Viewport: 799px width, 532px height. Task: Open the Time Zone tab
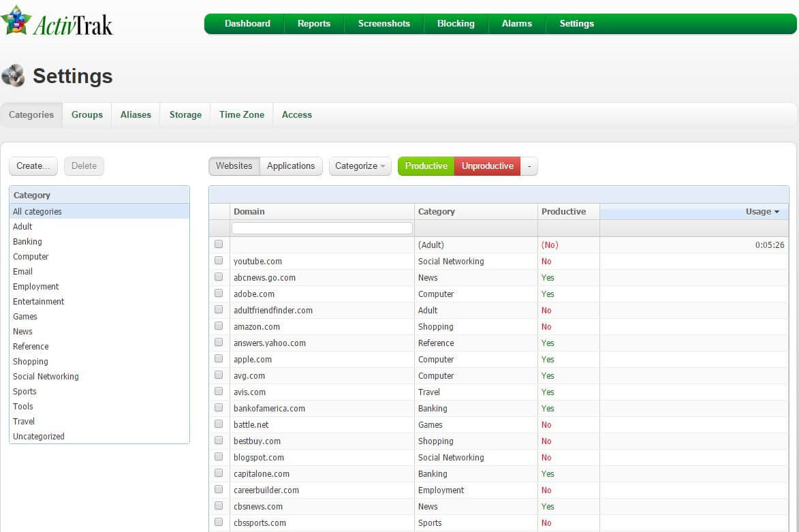(242, 114)
